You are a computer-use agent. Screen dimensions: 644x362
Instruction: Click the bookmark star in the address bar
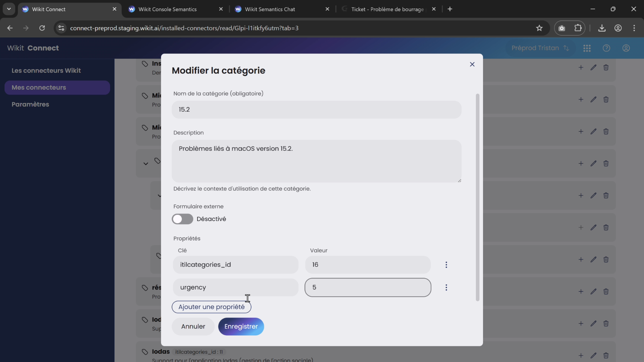(x=539, y=28)
